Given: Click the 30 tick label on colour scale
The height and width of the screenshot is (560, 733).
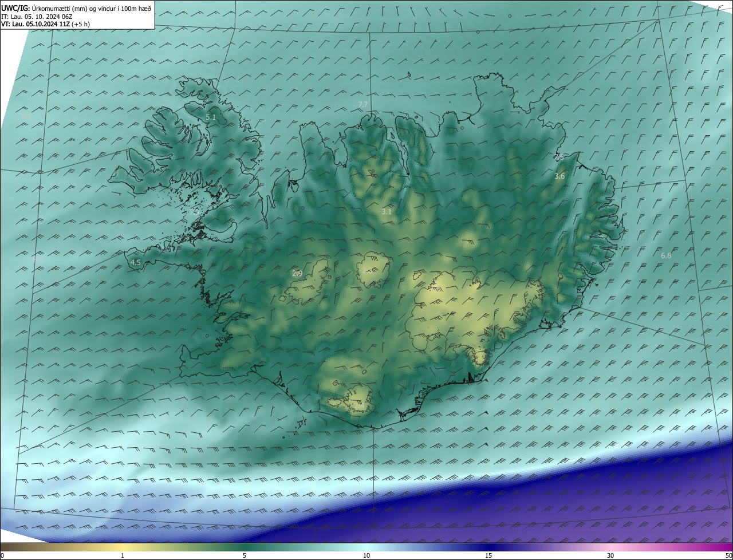Looking at the screenshot, I should tap(610, 555).
